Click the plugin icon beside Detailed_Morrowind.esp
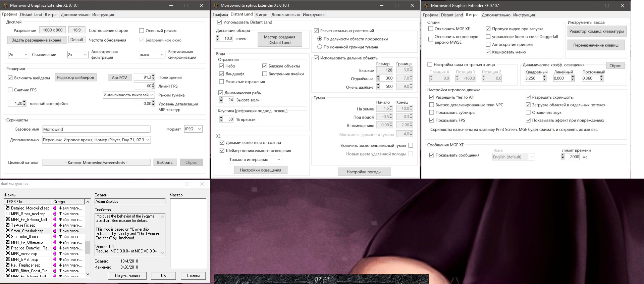The height and width of the screenshot is (284, 644). pos(55,208)
